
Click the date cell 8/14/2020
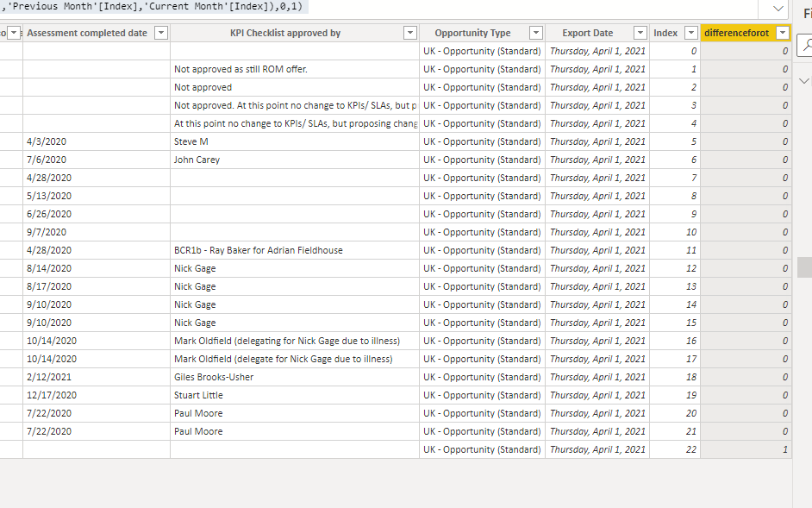tap(97, 268)
